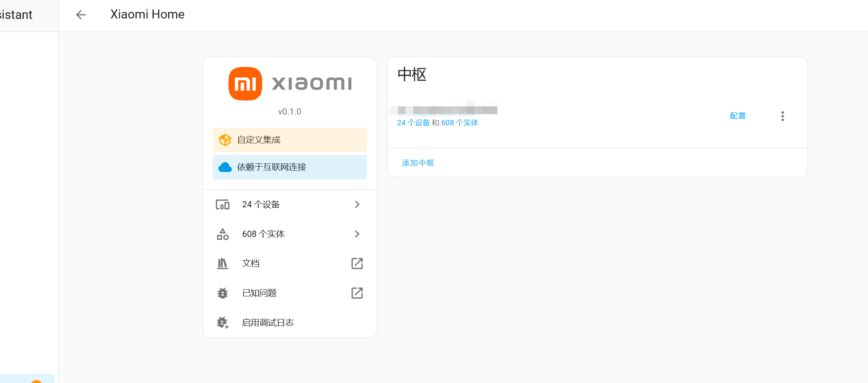Open the 已知问题 row
The height and width of the screenshot is (383, 868).
290,293
